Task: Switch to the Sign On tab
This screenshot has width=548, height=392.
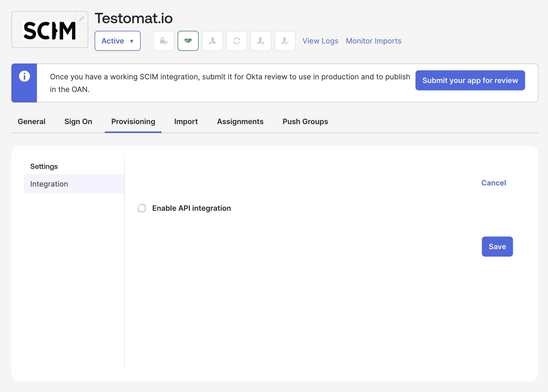Action: [78, 121]
